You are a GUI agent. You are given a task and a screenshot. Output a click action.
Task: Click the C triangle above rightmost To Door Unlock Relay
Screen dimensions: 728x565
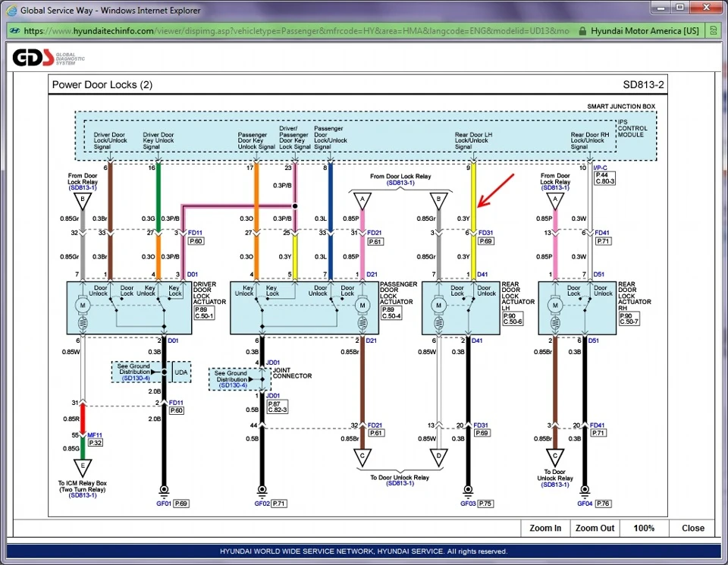click(x=555, y=457)
